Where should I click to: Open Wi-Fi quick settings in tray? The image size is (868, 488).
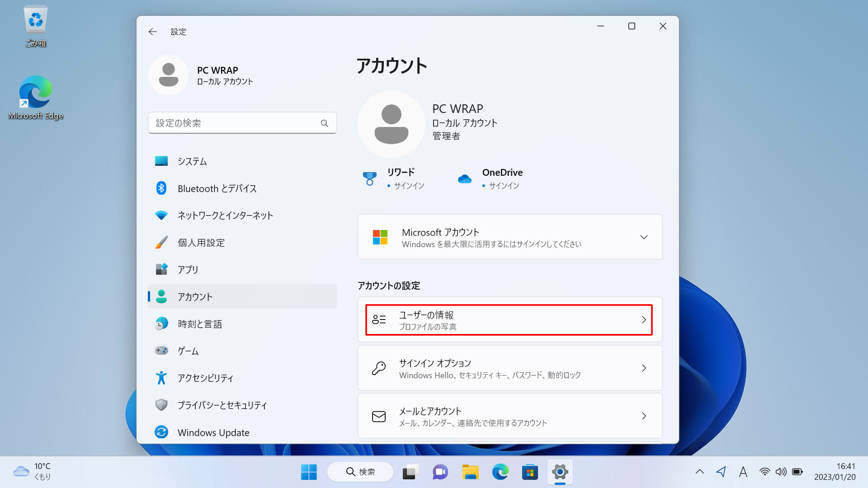(764, 472)
